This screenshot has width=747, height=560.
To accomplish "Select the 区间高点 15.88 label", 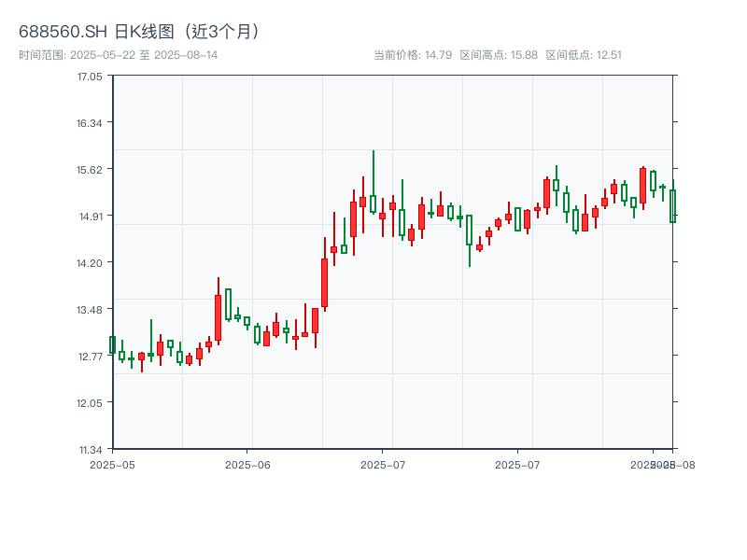I will 499,55.
